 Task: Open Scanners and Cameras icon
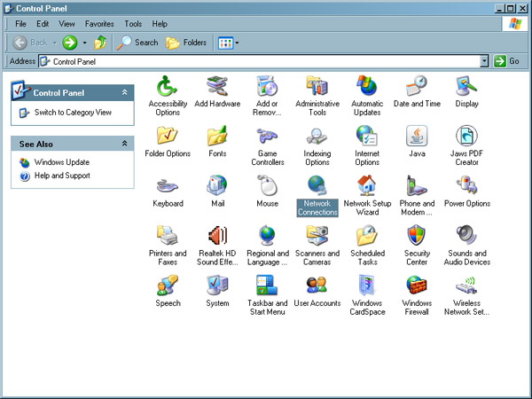click(x=317, y=246)
